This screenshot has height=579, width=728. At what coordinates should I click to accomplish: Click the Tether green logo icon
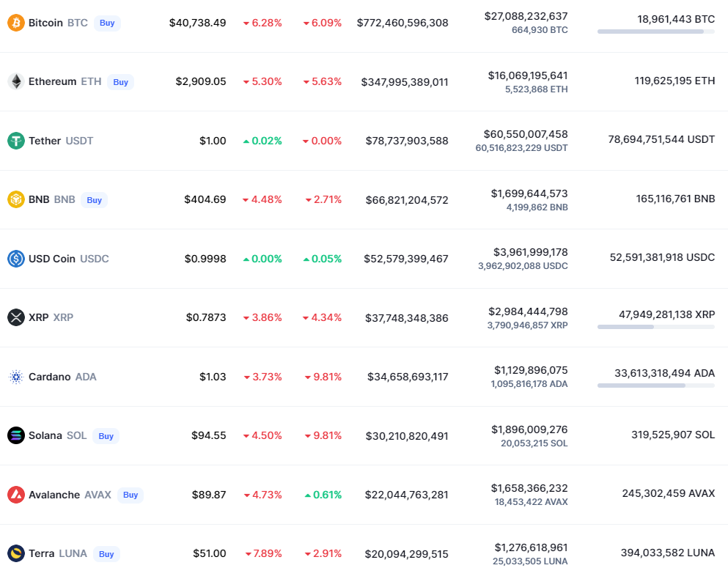16,141
